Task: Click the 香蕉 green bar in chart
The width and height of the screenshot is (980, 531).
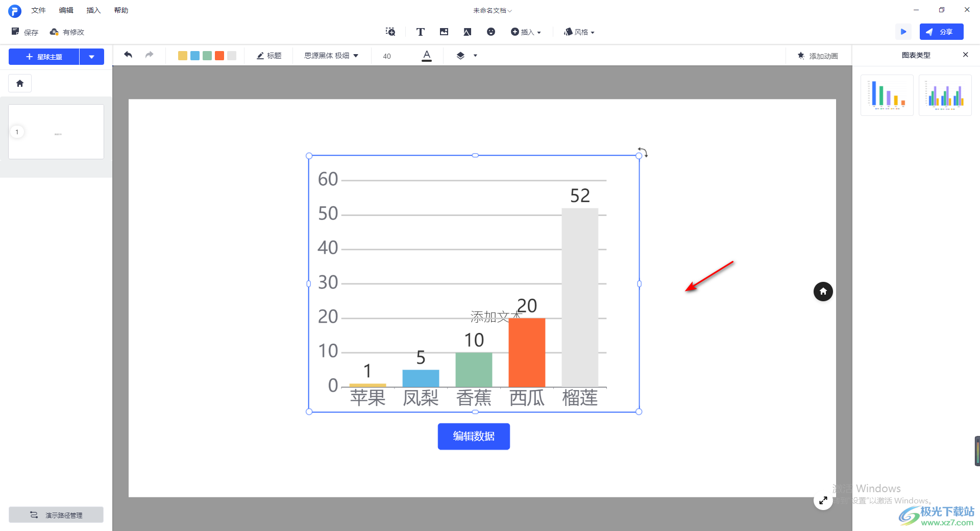Action: [474, 370]
